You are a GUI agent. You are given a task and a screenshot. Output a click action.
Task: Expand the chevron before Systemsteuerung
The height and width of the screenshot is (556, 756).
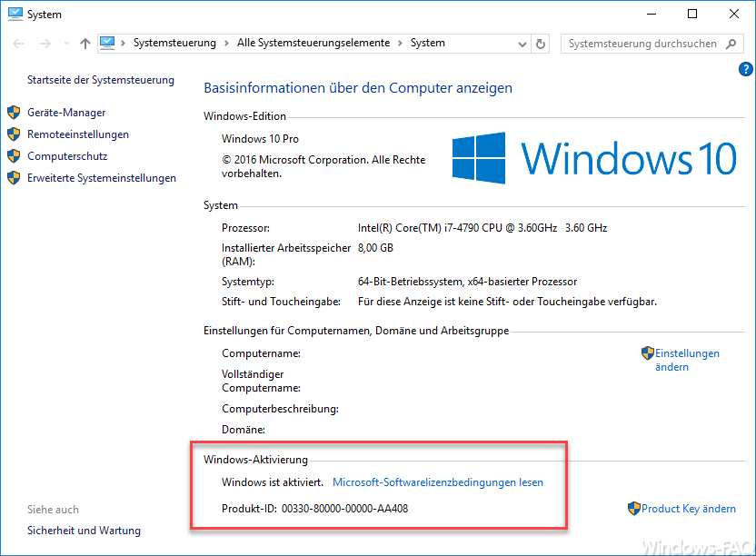pos(124,44)
